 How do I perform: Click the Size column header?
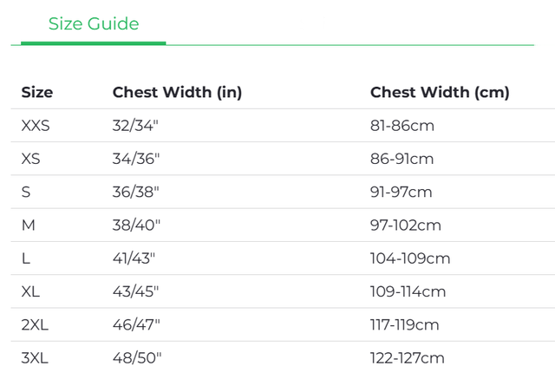tap(37, 92)
